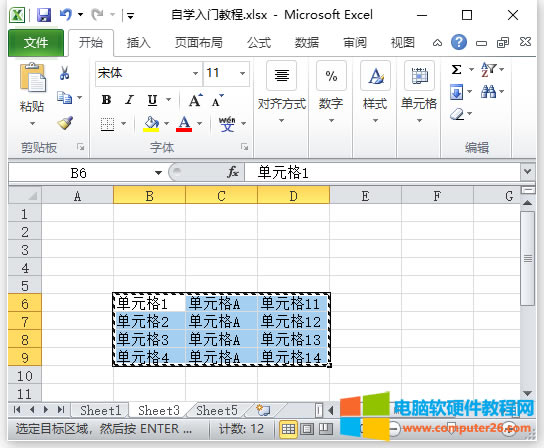Click the Save icon in the quick access toolbar
544x448 pixels.
click(44, 15)
